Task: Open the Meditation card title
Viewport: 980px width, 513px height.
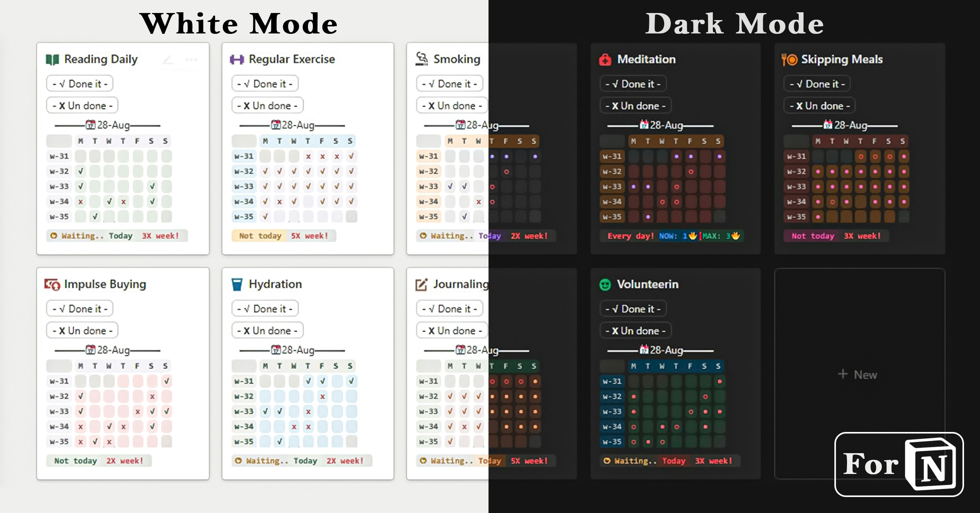Action: pyautogui.click(x=646, y=59)
